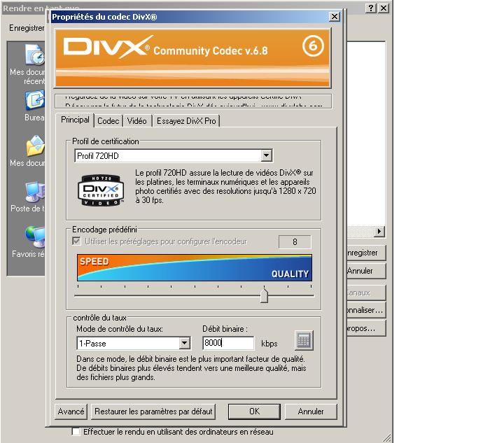Click Enregistrer in the render window
The height and width of the screenshot is (443, 504).
pos(366,253)
